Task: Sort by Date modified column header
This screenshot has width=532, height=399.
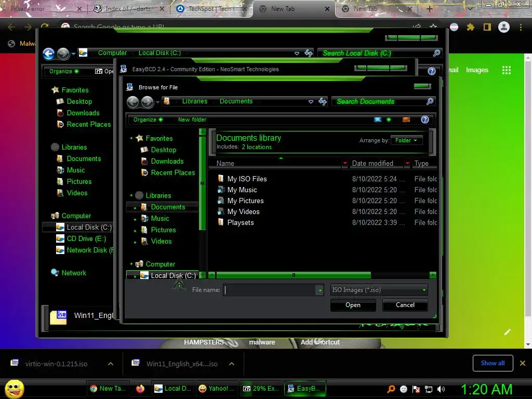Action: [x=373, y=163]
